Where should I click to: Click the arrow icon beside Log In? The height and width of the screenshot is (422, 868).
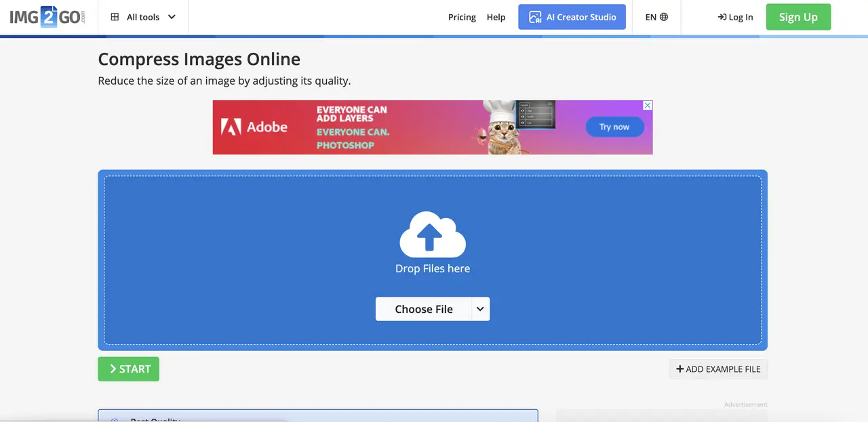pyautogui.click(x=722, y=17)
